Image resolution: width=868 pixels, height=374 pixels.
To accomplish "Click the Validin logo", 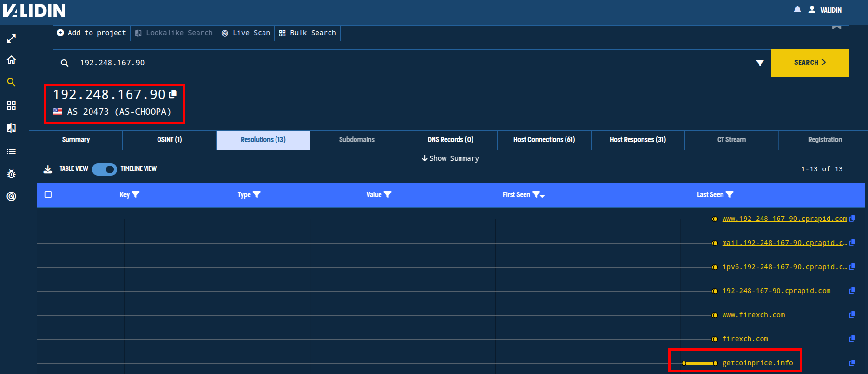I will click(34, 10).
